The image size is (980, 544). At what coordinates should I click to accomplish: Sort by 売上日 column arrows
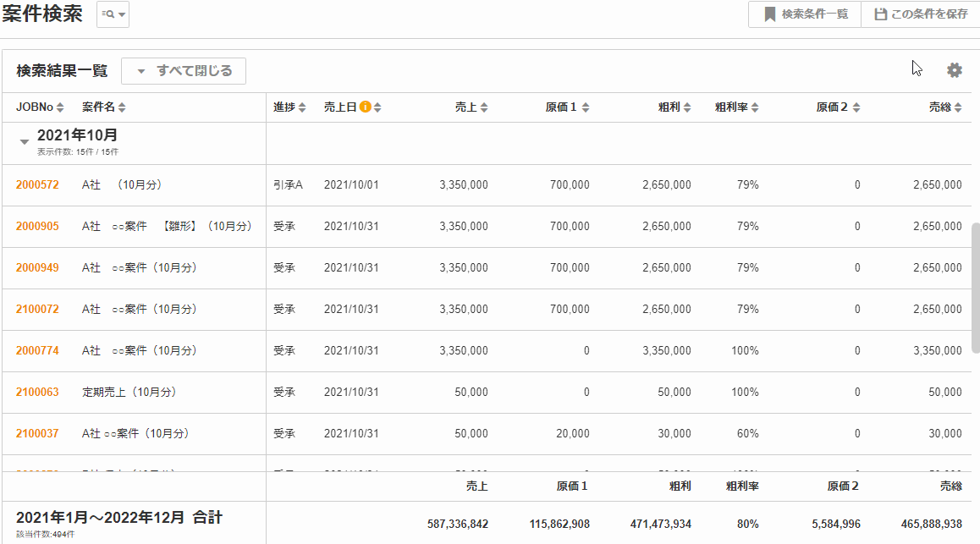coord(377,107)
